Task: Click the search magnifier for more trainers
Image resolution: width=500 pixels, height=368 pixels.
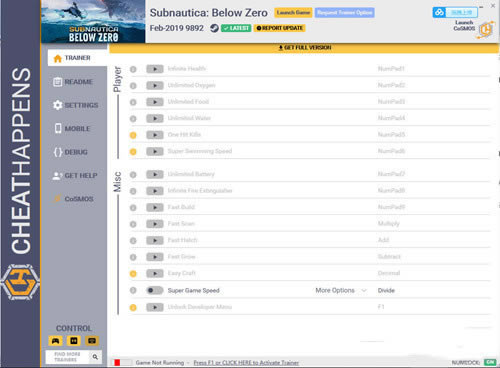Action: pos(95,357)
